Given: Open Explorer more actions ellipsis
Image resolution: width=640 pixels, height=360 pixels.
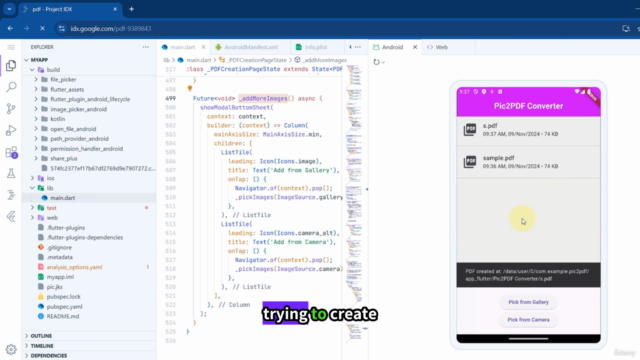Looking at the screenshot, I should [146, 47].
